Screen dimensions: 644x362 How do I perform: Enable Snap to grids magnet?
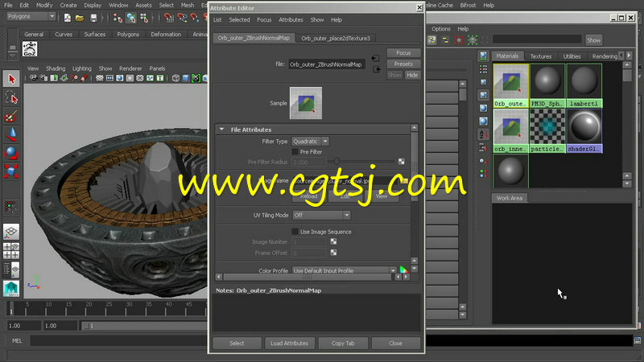click(169, 17)
